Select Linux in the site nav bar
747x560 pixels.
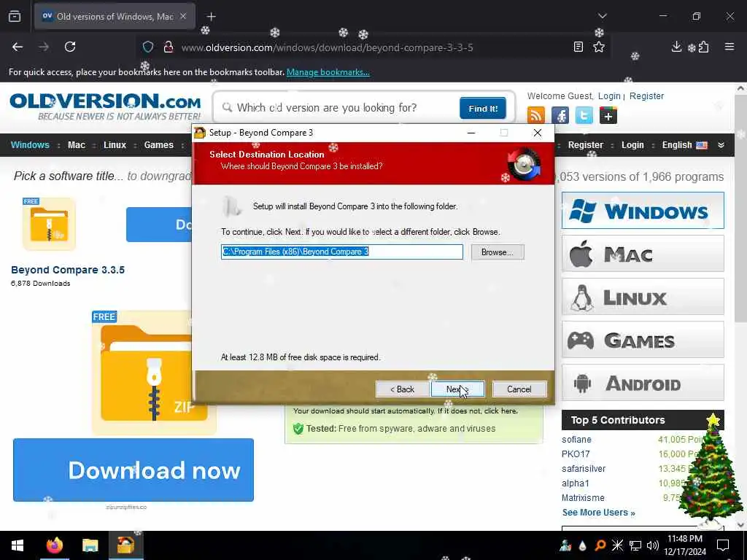tap(115, 145)
